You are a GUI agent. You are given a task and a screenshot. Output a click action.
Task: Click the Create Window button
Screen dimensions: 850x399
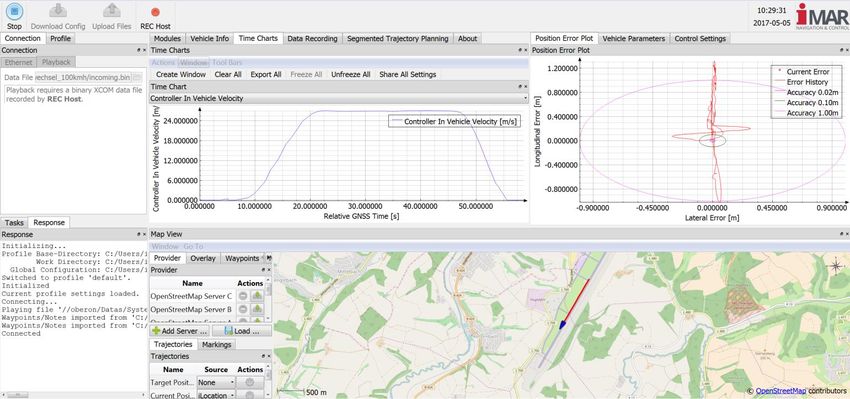pyautogui.click(x=181, y=74)
